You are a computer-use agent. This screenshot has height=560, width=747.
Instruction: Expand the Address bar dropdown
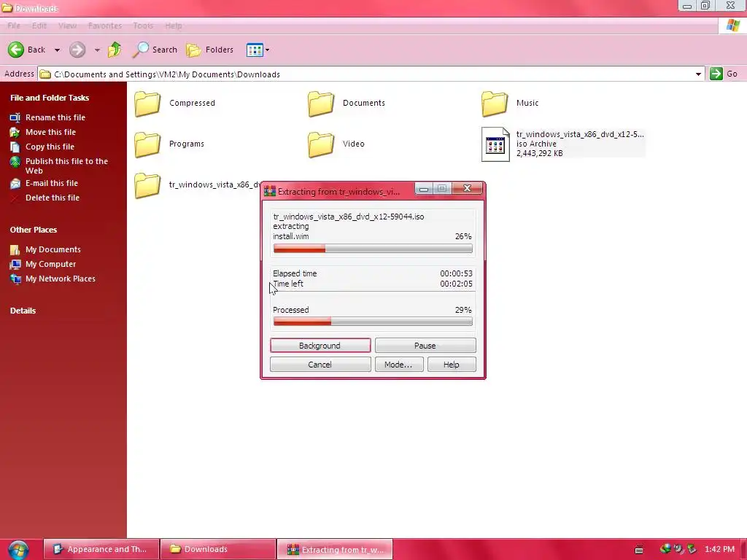coord(698,74)
